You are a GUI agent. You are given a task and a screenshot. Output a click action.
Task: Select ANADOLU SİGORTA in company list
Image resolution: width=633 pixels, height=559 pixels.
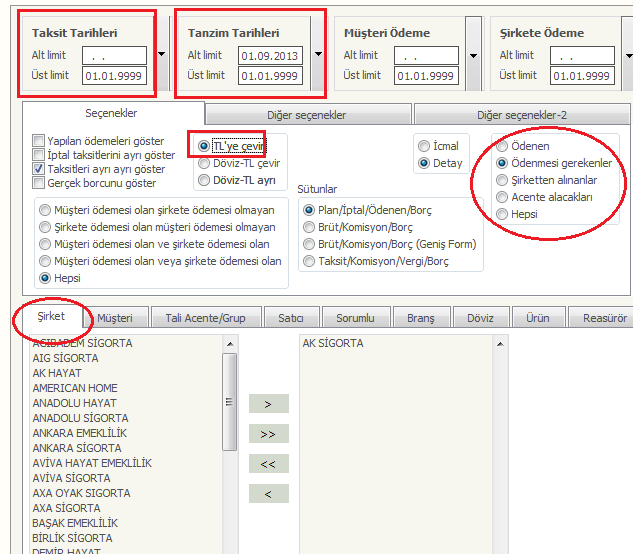coord(80,418)
